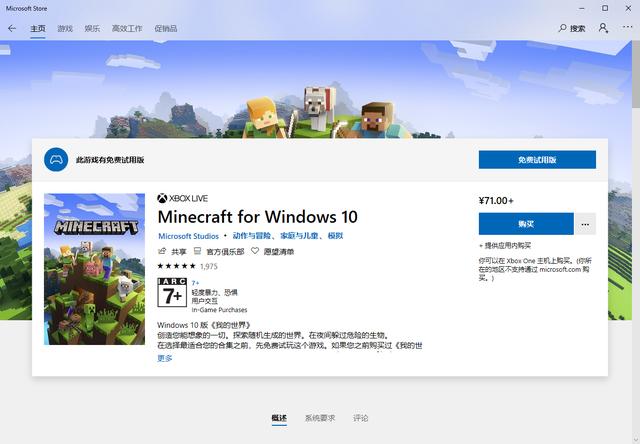Screen dimensions: 640x444
Task: Click the Windows 10 版《我的世界》 description line
Action: click(x=204, y=325)
